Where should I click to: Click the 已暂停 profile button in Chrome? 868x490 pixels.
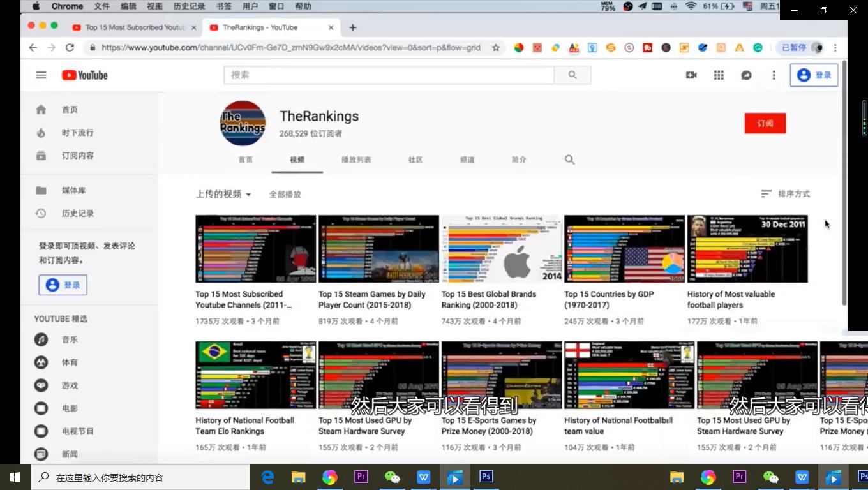(802, 48)
